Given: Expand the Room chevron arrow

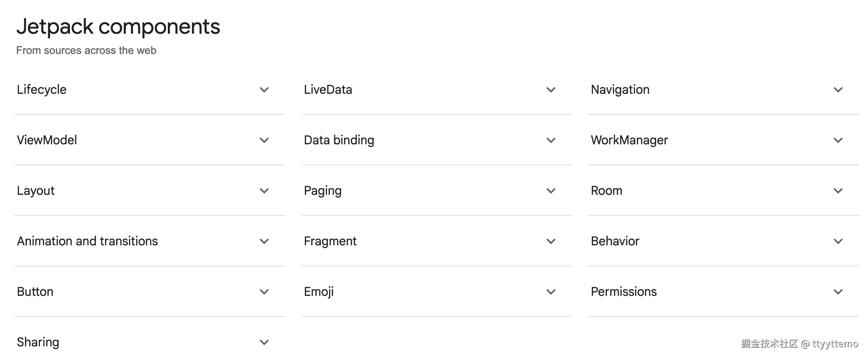Looking at the screenshot, I should pos(838,191).
